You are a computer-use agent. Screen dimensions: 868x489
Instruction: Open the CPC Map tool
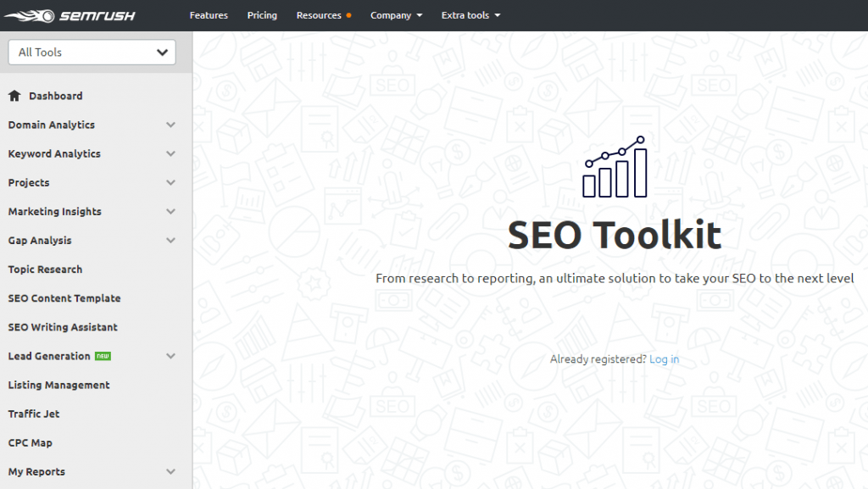click(x=31, y=442)
